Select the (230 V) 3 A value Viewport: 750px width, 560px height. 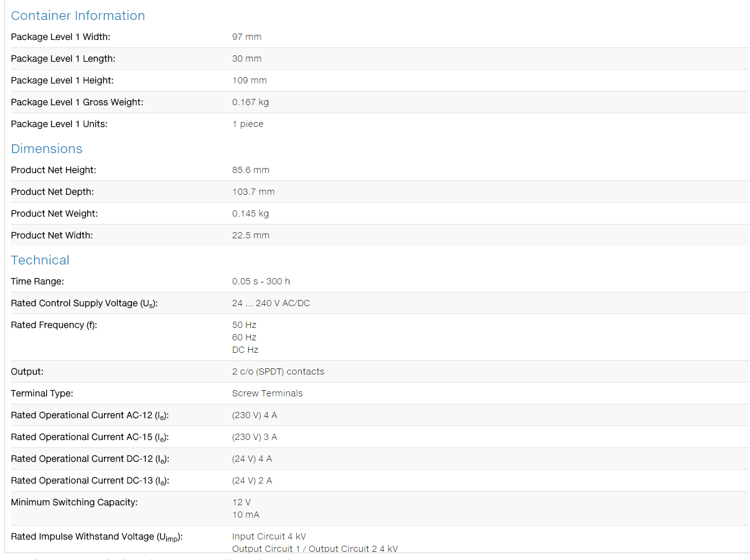[x=255, y=437]
